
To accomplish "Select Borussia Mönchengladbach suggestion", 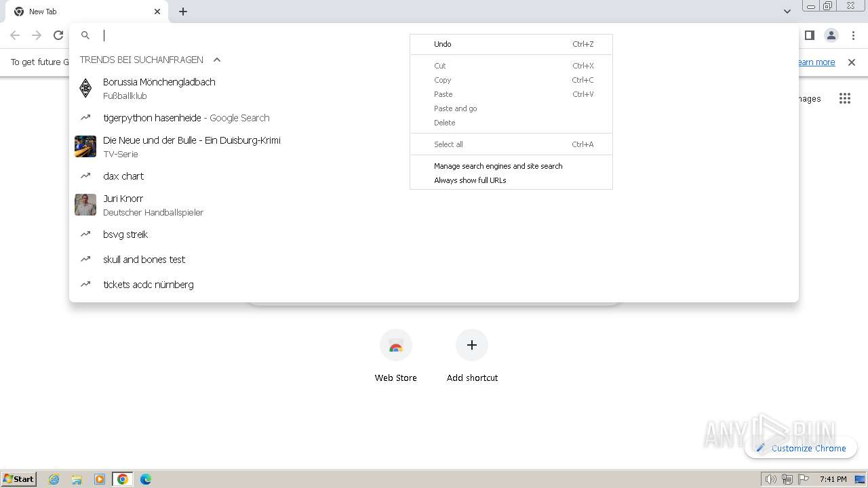I will (434, 88).
